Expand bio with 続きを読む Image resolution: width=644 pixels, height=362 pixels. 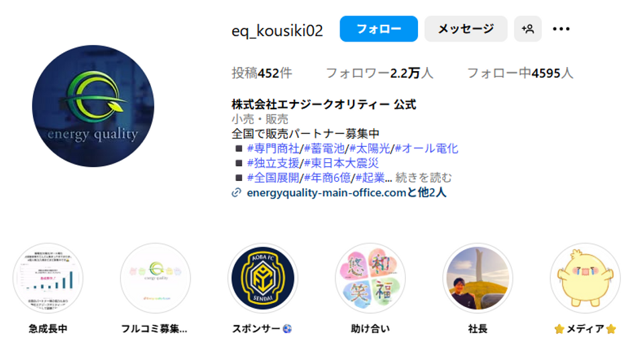(423, 178)
